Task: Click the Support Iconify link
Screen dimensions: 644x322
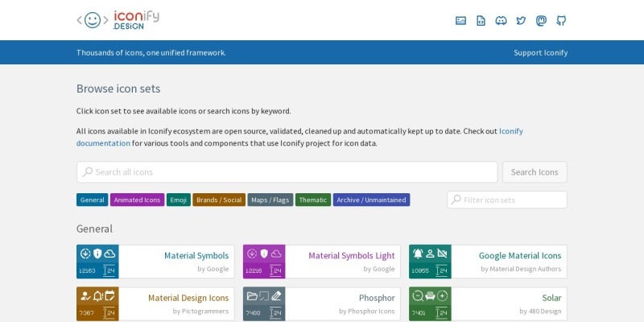Action: [540, 52]
